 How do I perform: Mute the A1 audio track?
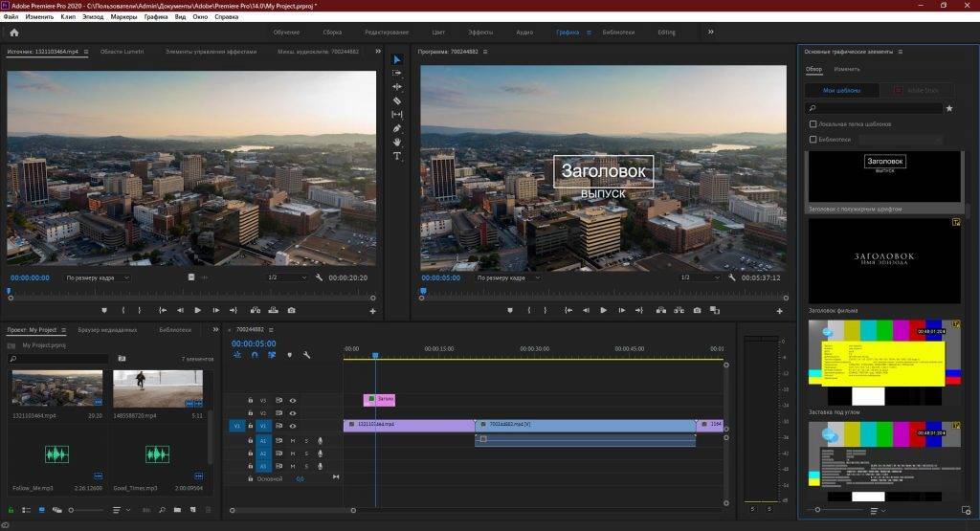(x=293, y=440)
